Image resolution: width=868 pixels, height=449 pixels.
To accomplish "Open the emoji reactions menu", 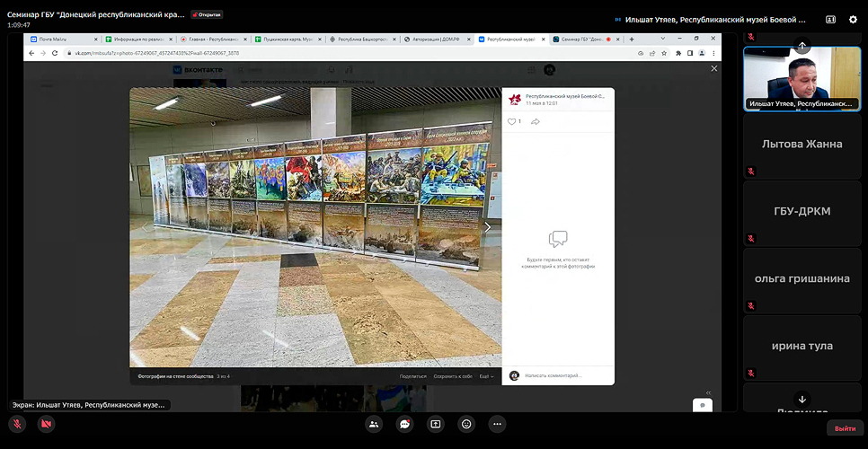I will [x=466, y=424].
